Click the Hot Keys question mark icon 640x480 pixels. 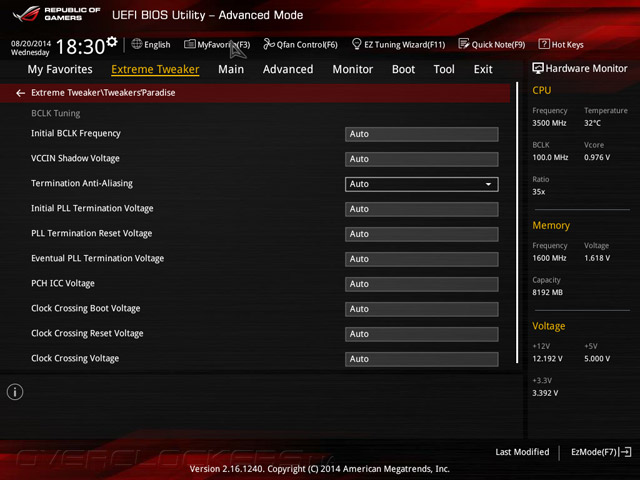[544, 44]
